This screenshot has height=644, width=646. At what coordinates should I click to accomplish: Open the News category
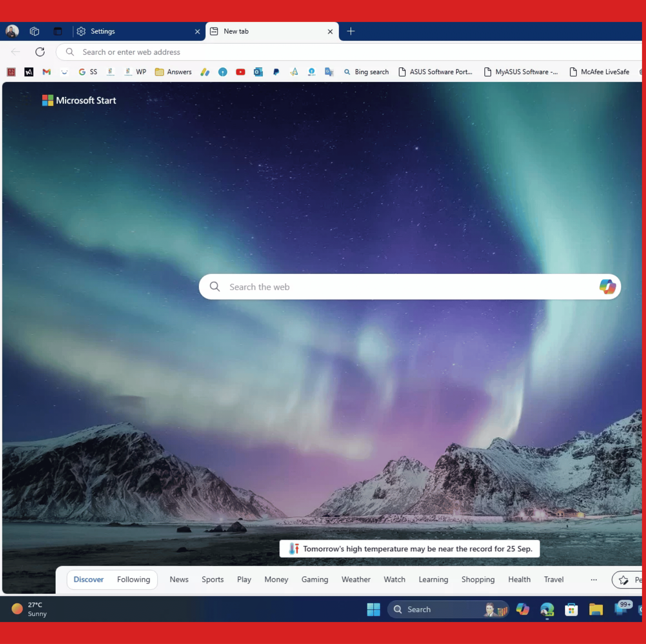tap(179, 579)
